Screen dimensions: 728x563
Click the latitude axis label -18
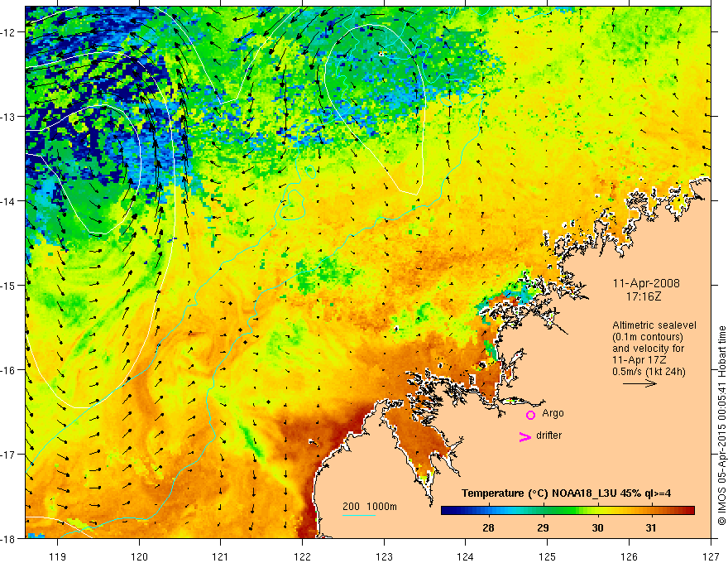point(10,539)
